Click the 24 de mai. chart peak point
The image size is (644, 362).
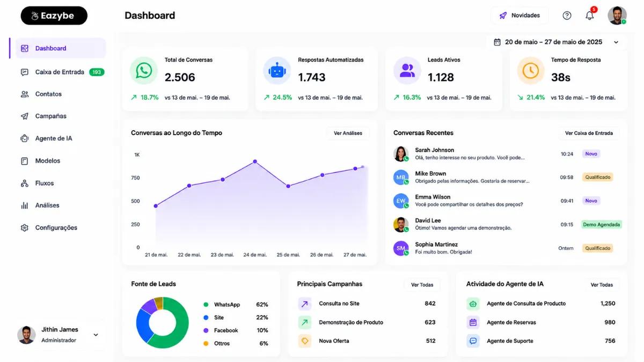[255, 161]
